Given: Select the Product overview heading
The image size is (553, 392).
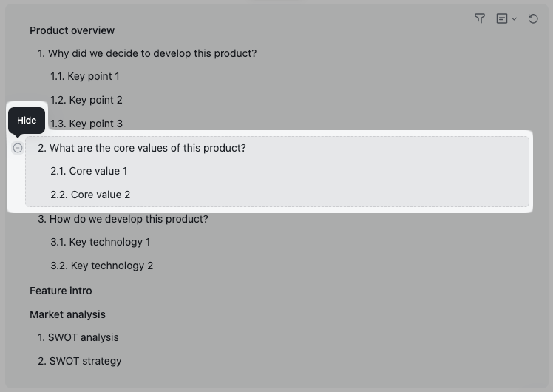Looking at the screenshot, I should tap(72, 30).
